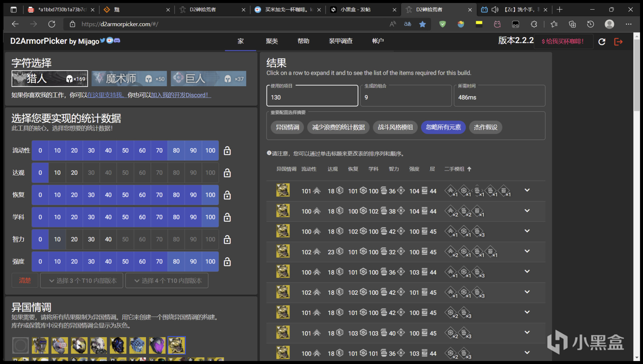Screen dimensions: 643x364
Task: Click the 清楚 clear button
Action: point(25,280)
